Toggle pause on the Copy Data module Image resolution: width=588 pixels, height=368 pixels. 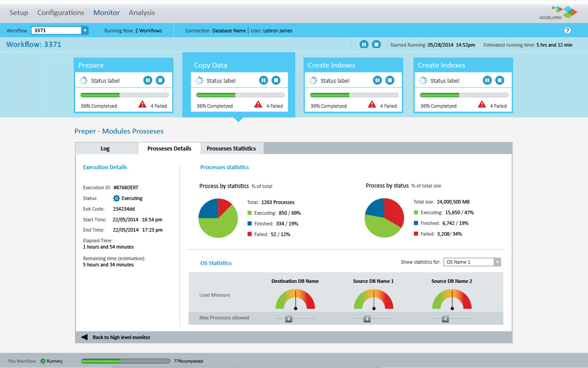point(263,80)
